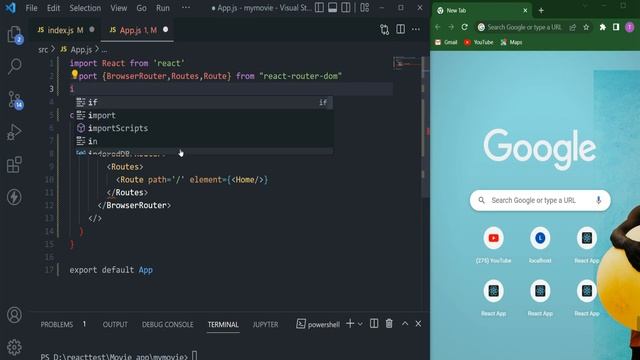Screen dimensions: 640x360
Task: Click the Chrome address bar
Action: [524, 27]
